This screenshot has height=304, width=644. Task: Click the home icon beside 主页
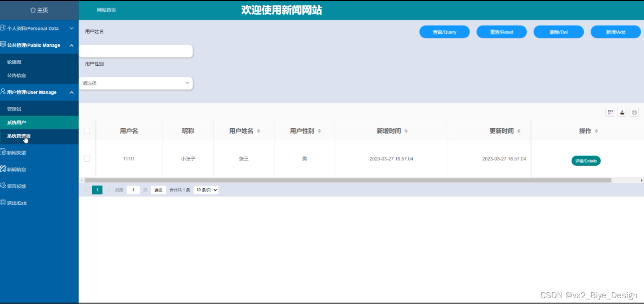33,10
